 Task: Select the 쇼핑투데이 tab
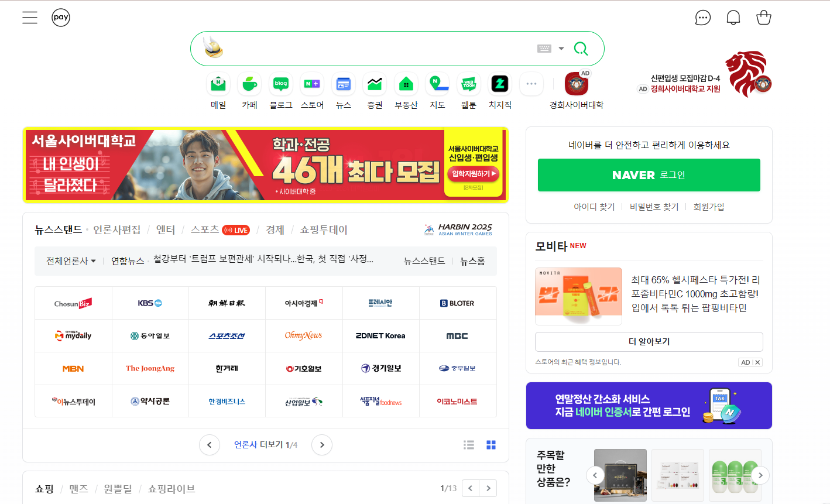324,229
